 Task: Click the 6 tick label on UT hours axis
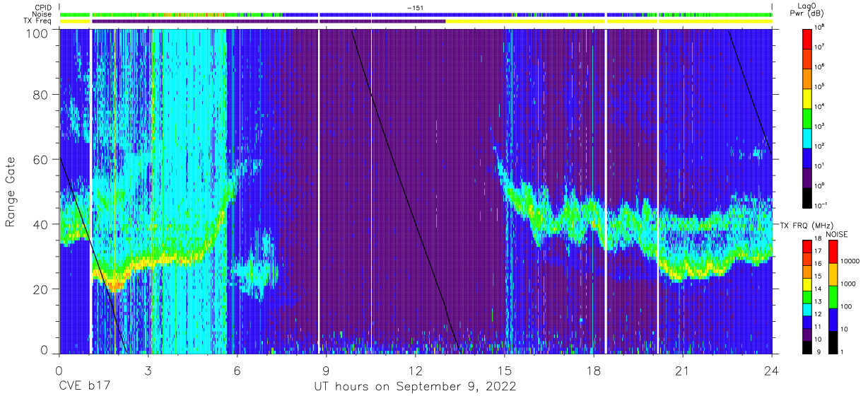coord(237,371)
